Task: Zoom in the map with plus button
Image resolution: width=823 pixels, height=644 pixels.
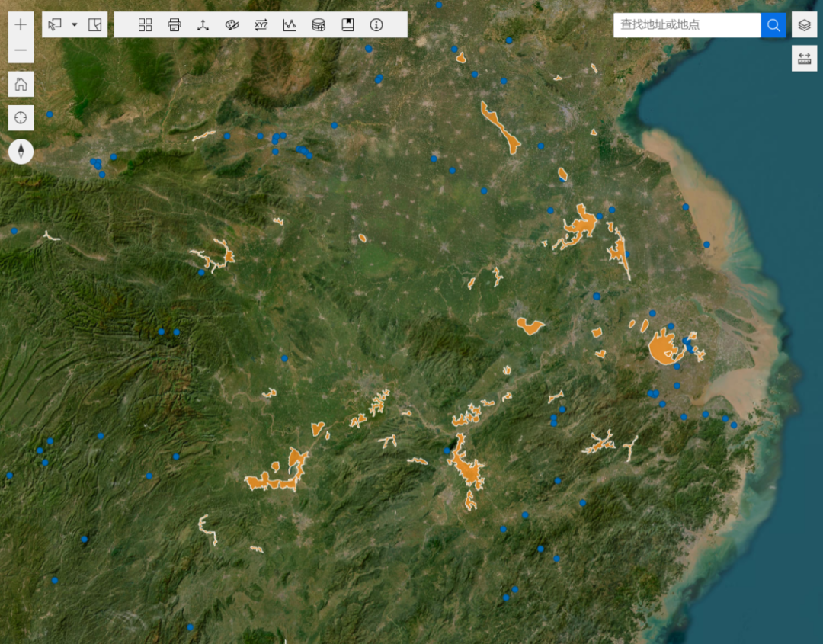Action: pyautogui.click(x=21, y=24)
